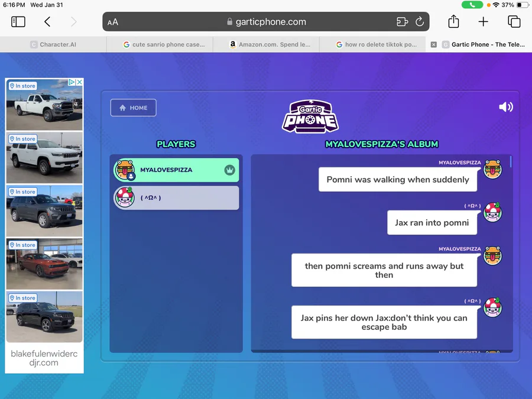
Task: Show the tab overview icon
Action: 514,21
